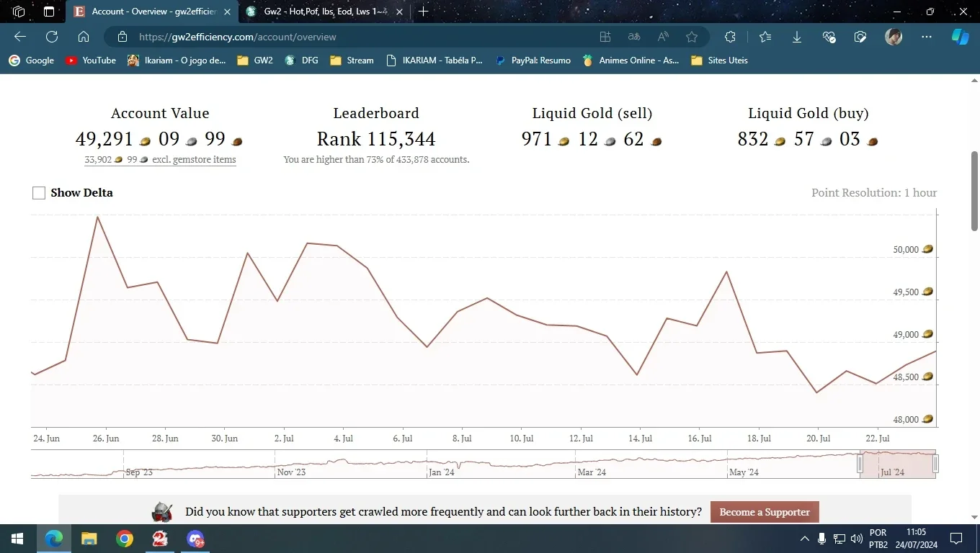Image resolution: width=980 pixels, height=553 pixels.
Task: Activate the Read aloud icon
Action: pos(663,37)
